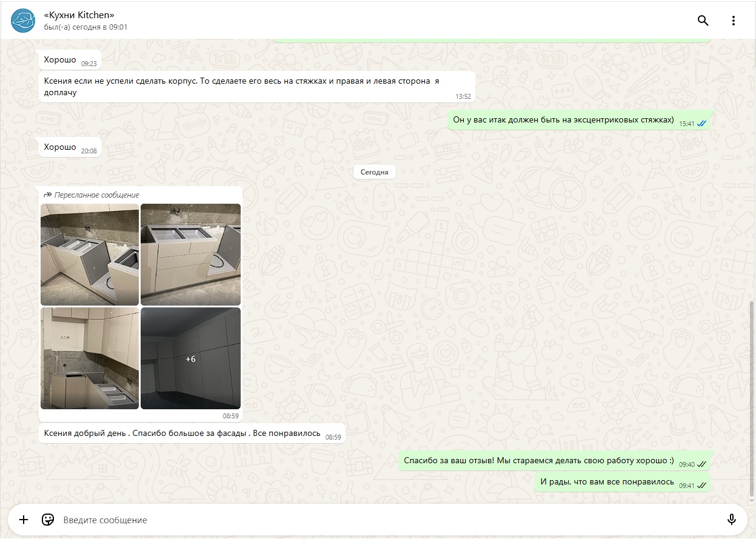Viewport: 756px width, 539px height.
Task: Open the +6 more photos thumbnail
Action: pos(190,358)
